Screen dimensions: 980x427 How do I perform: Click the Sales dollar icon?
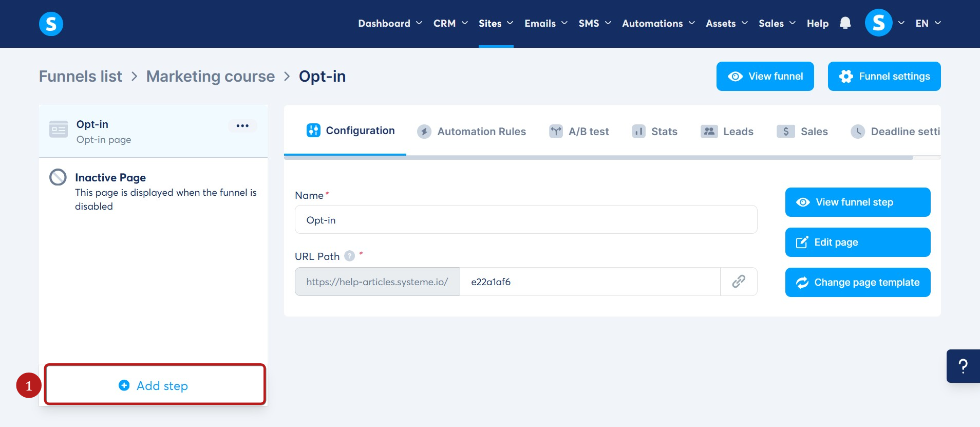tap(786, 132)
